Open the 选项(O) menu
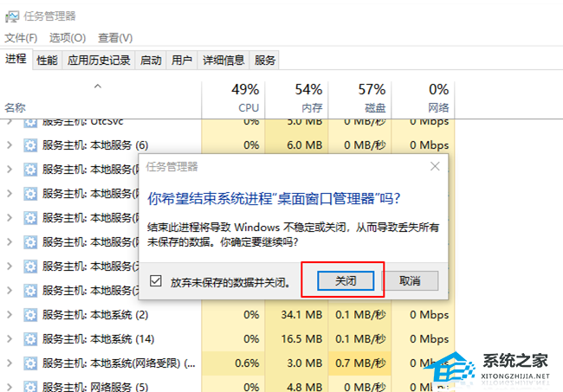The width and height of the screenshot is (563, 392). [68, 38]
